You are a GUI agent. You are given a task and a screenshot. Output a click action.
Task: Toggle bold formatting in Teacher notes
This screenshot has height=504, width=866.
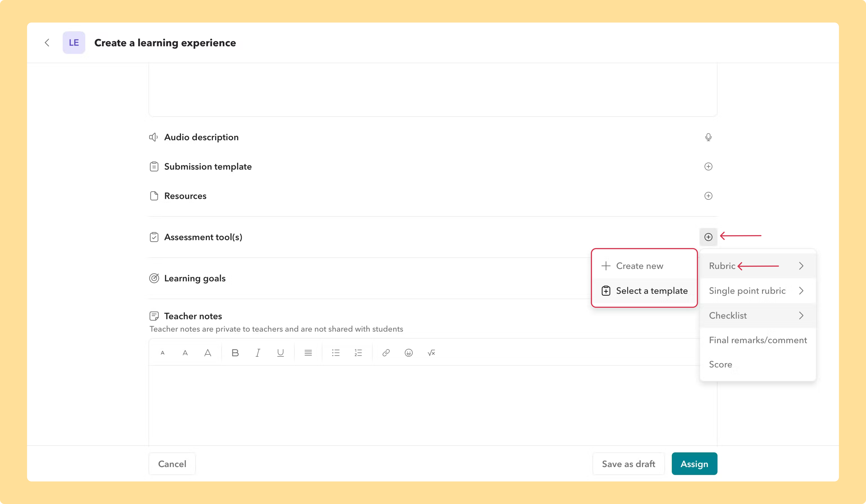tap(235, 353)
